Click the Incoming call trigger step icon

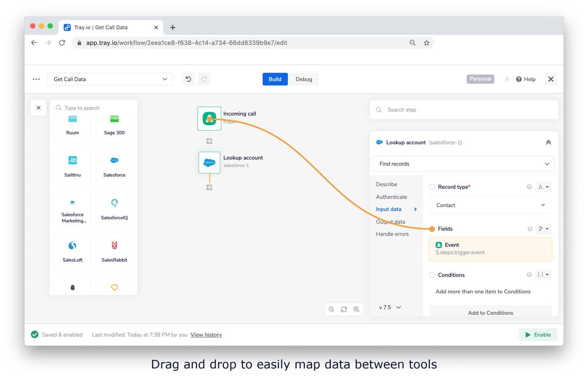click(209, 119)
